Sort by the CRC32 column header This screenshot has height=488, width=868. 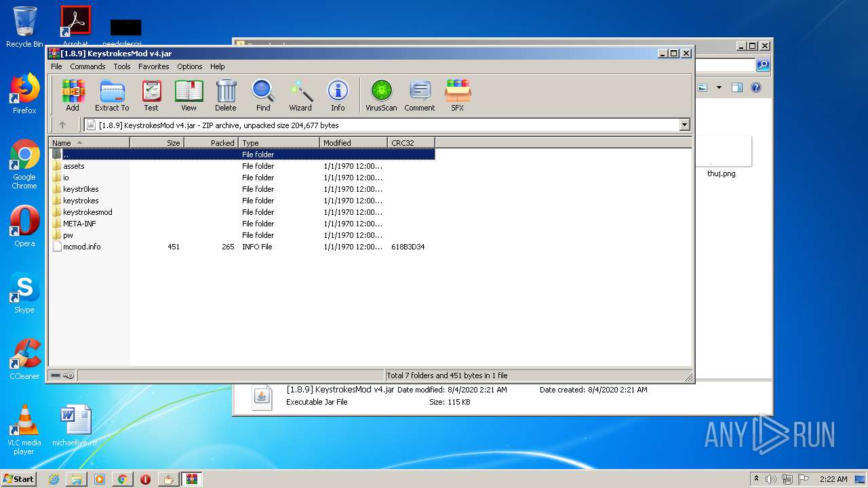(x=411, y=142)
